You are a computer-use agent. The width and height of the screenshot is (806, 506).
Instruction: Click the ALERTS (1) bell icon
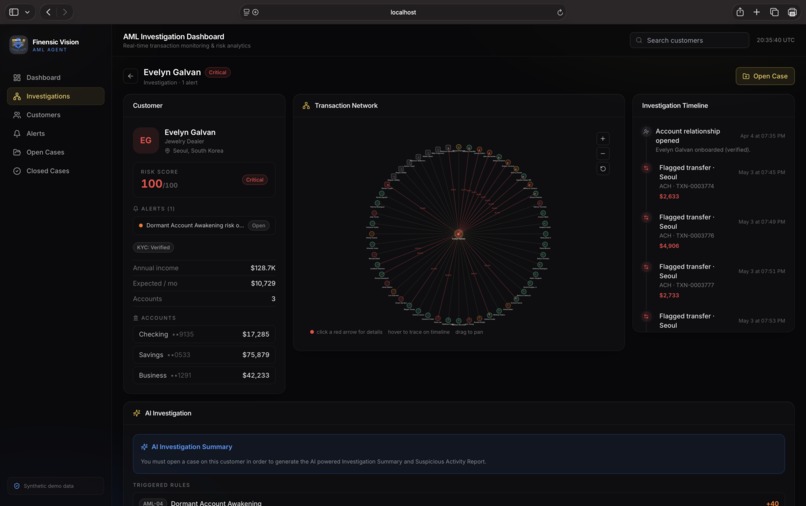click(136, 209)
